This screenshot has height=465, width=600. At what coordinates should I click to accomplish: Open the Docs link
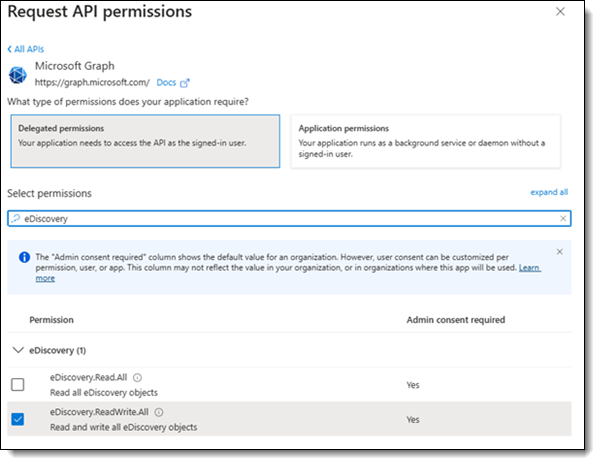pyautogui.click(x=166, y=83)
